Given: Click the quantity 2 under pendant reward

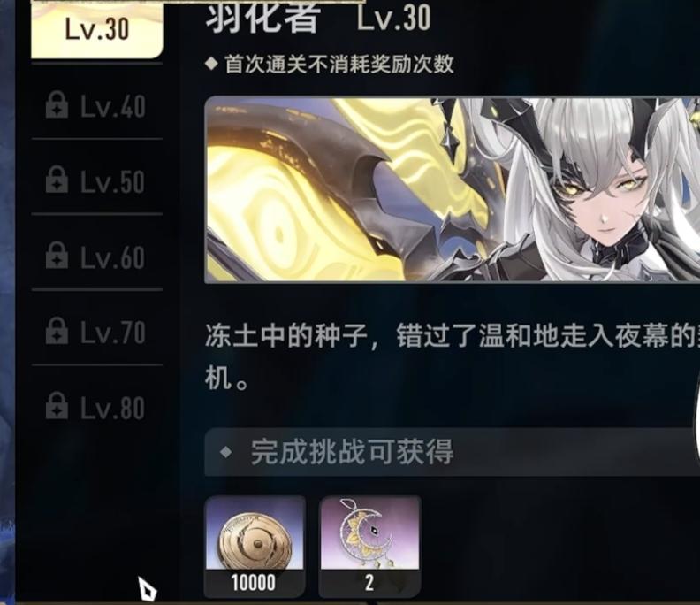Looking at the screenshot, I should pos(369,583).
